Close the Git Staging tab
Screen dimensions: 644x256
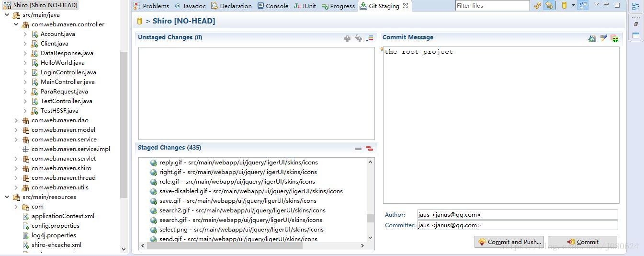(406, 6)
